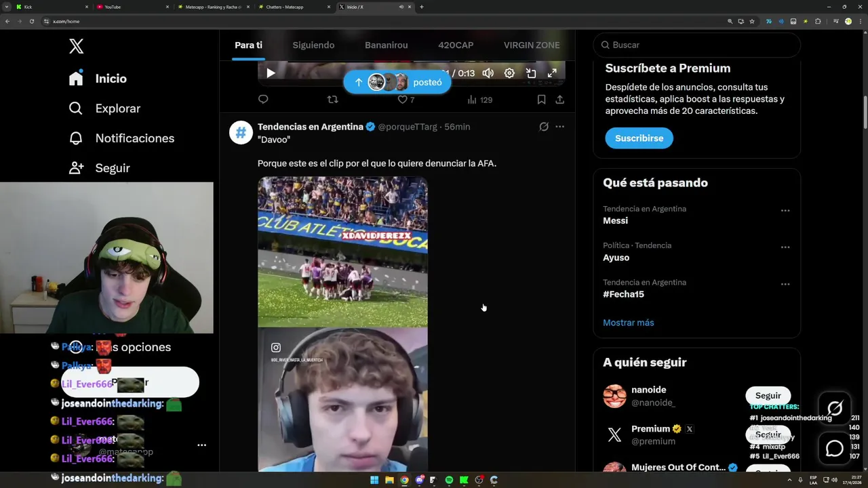Share the top post
The image size is (868, 488).
pyautogui.click(x=559, y=100)
